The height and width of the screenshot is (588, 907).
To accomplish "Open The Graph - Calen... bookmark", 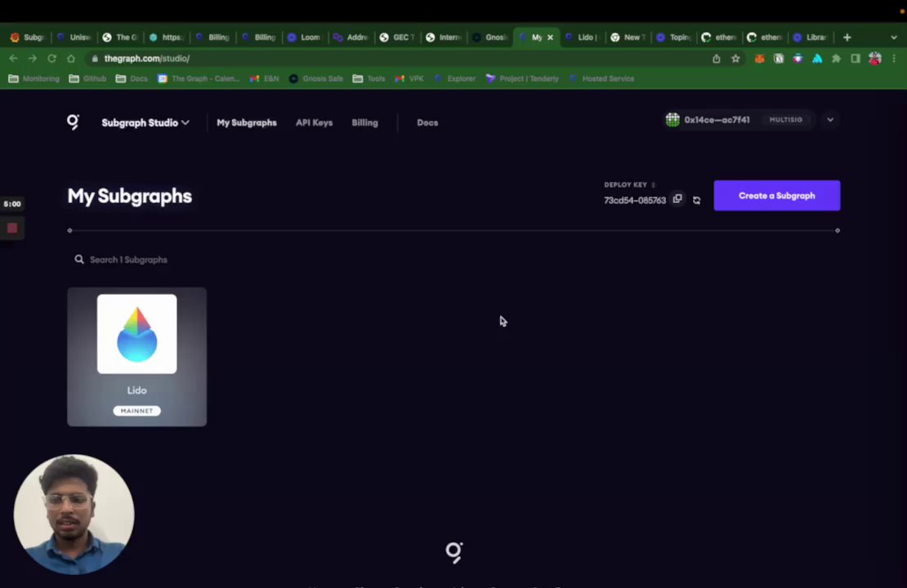I will pyautogui.click(x=199, y=78).
